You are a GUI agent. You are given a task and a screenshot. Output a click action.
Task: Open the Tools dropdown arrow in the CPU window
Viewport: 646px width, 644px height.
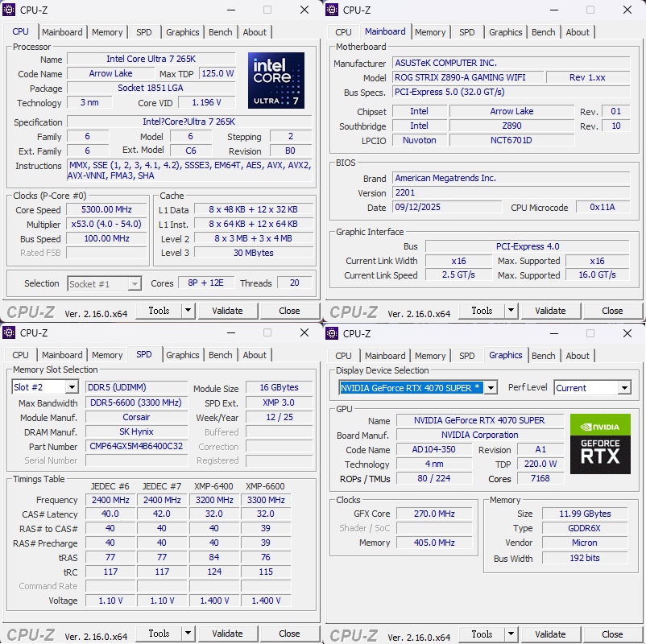click(188, 311)
